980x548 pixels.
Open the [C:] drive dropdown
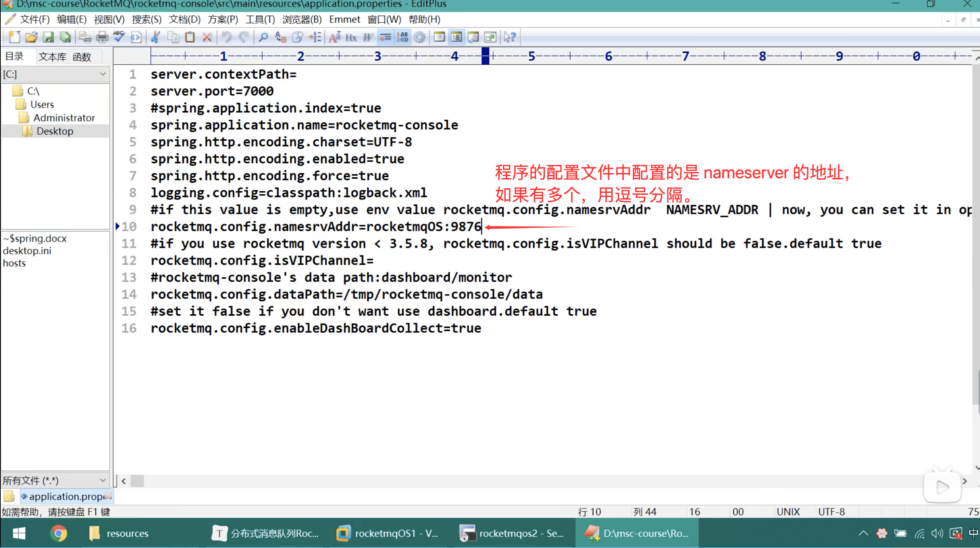pyautogui.click(x=55, y=74)
